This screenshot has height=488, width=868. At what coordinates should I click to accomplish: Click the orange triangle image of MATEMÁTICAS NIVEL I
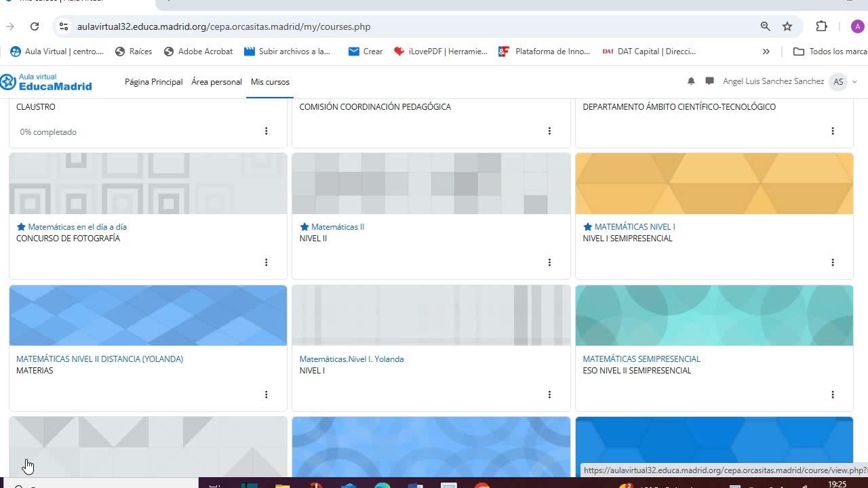[x=714, y=184]
